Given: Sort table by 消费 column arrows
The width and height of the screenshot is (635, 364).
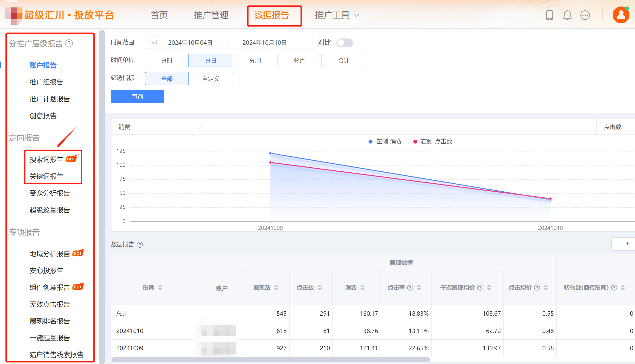Looking at the screenshot, I should coord(363,288).
